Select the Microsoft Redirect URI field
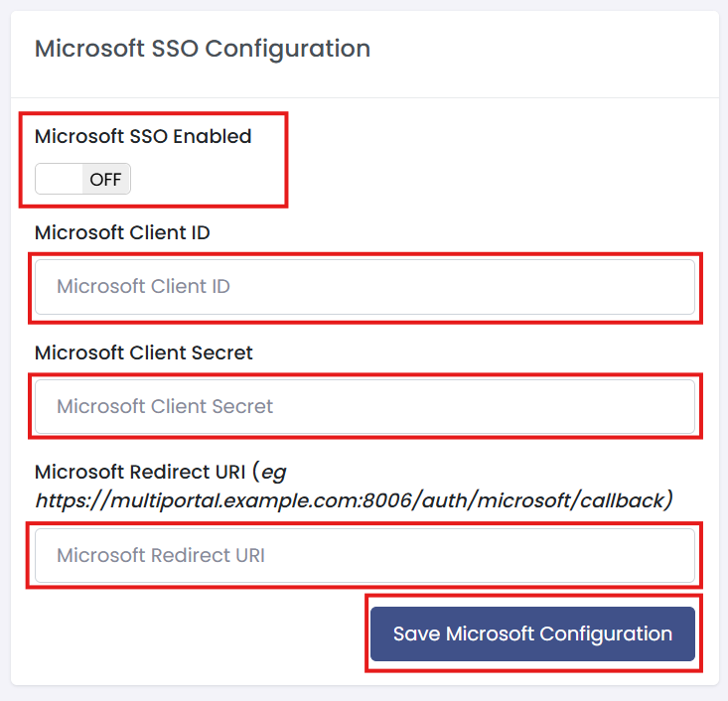 pyautogui.click(x=364, y=555)
